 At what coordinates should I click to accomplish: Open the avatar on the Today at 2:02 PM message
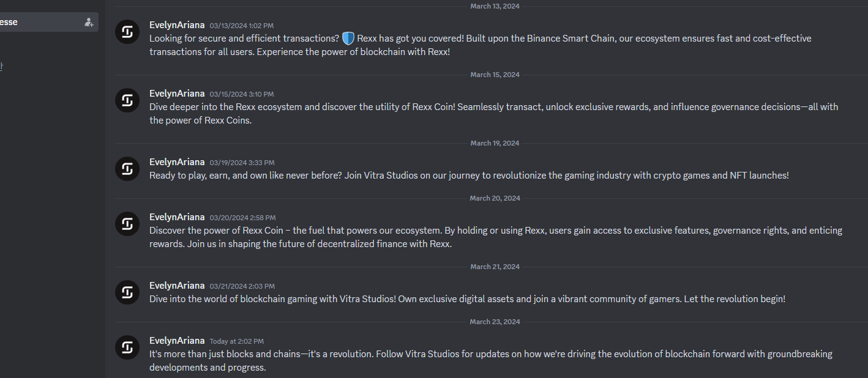click(x=127, y=347)
